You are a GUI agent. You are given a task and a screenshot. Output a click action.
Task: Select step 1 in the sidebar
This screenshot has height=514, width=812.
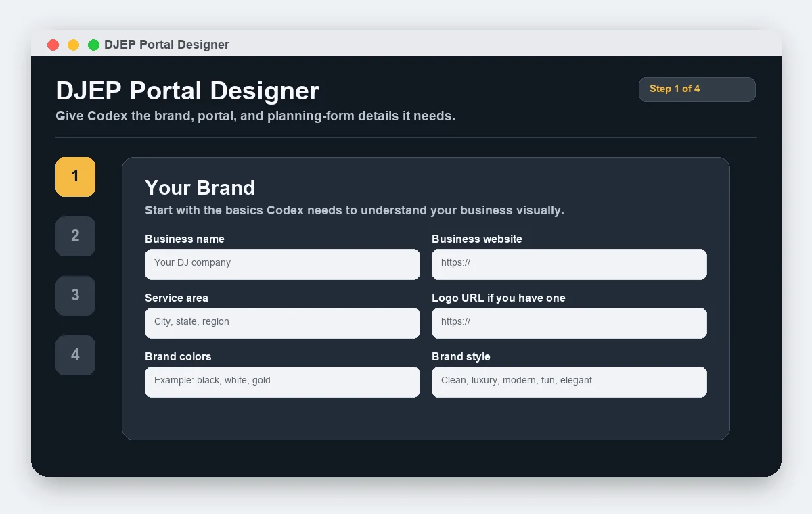pyautogui.click(x=75, y=177)
